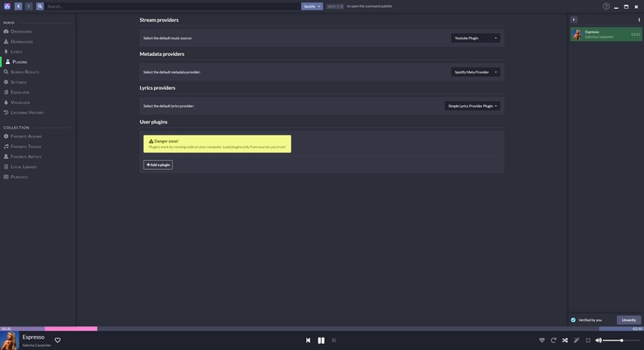The height and width of the screenshot is (350, 644).
Task: Skip to the previous track
Action: 308,340
